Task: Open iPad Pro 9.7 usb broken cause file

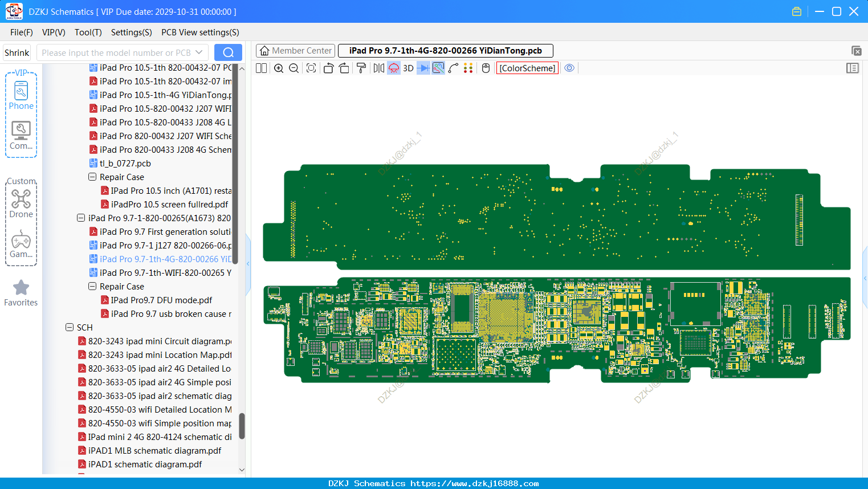Action: (x=171, y=313)
